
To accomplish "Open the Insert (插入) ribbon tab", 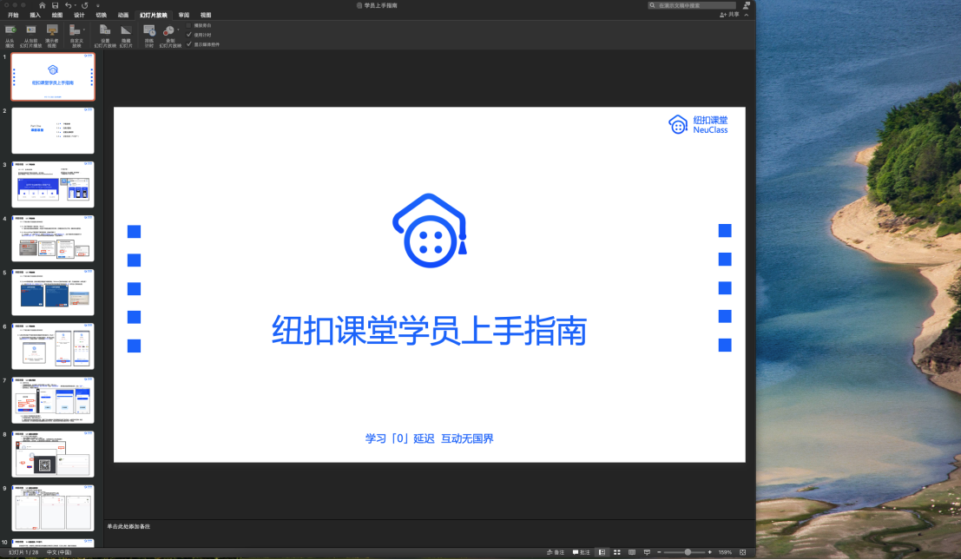I will point(35,15).
